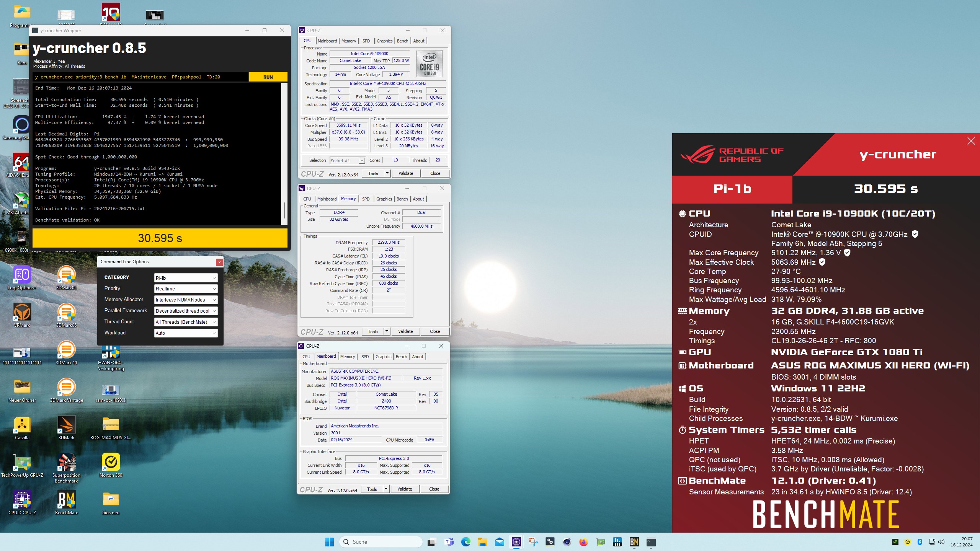Screen dimensions: 980x551
Task: Open the terminal window in the taskbar
Action: pos(651,542)
